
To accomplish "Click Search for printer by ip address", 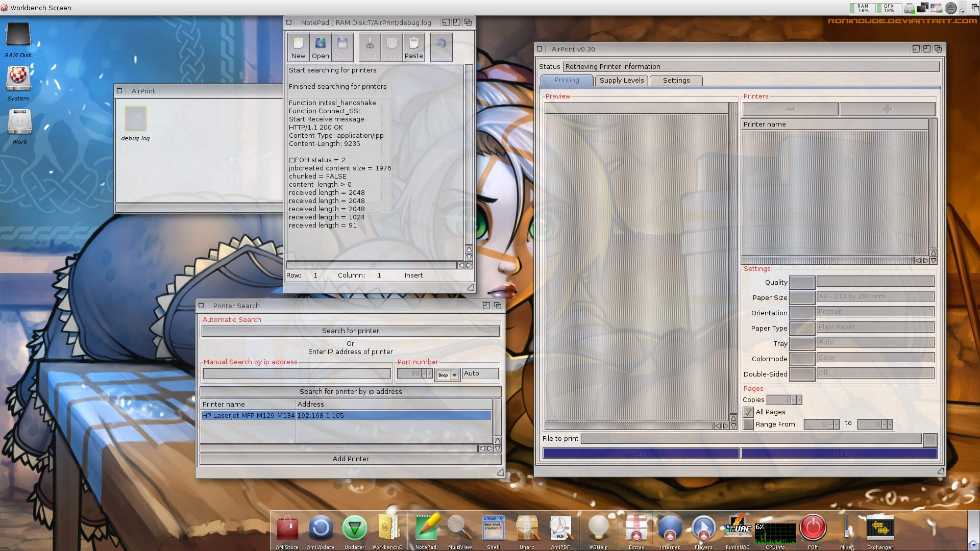I will pos(351,391).
